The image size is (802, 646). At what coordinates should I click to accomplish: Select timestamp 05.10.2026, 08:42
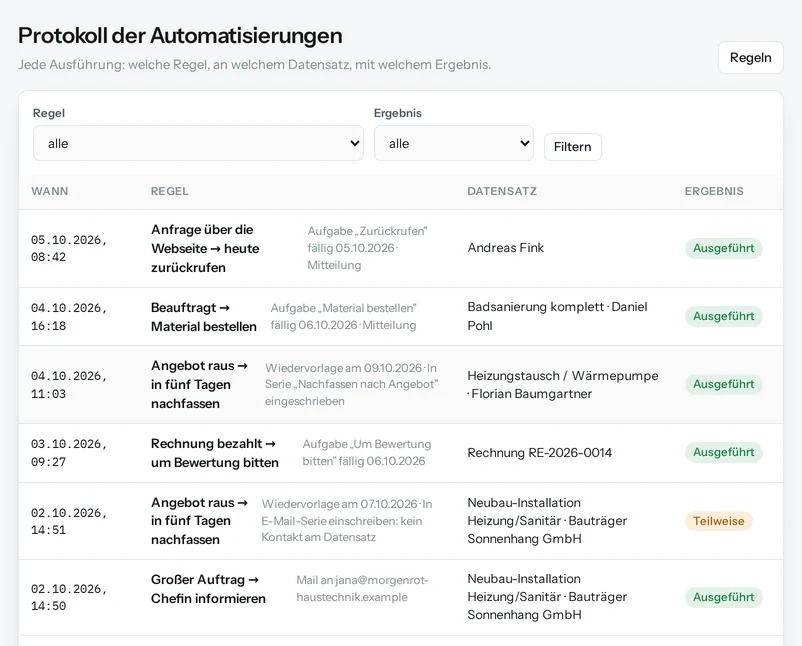tap(69, 249)
